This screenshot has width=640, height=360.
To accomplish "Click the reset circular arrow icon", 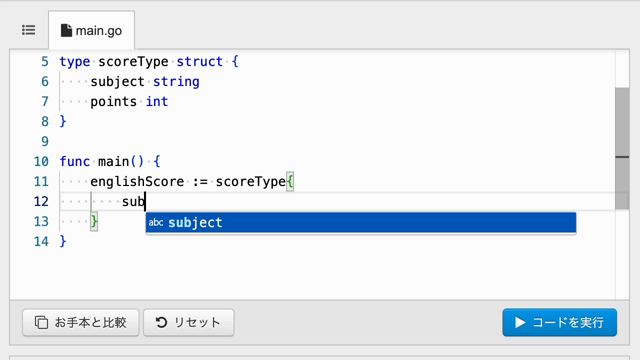I will point(161,322).
